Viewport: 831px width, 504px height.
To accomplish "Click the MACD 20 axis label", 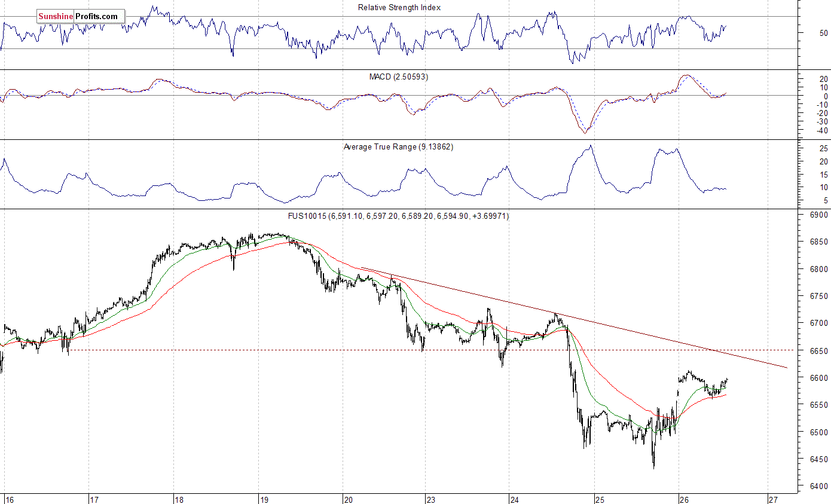I will tap(824, 78).
